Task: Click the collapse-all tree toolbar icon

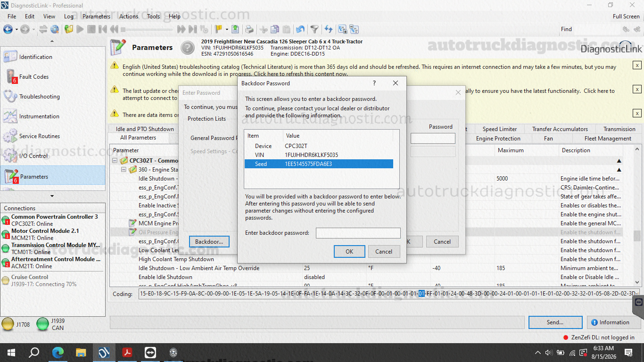Action: (354, 29)
